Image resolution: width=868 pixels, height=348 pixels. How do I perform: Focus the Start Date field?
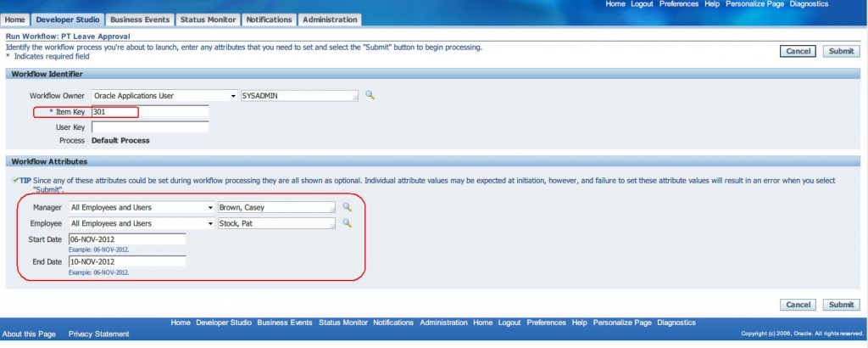click(x=127, y=239)
